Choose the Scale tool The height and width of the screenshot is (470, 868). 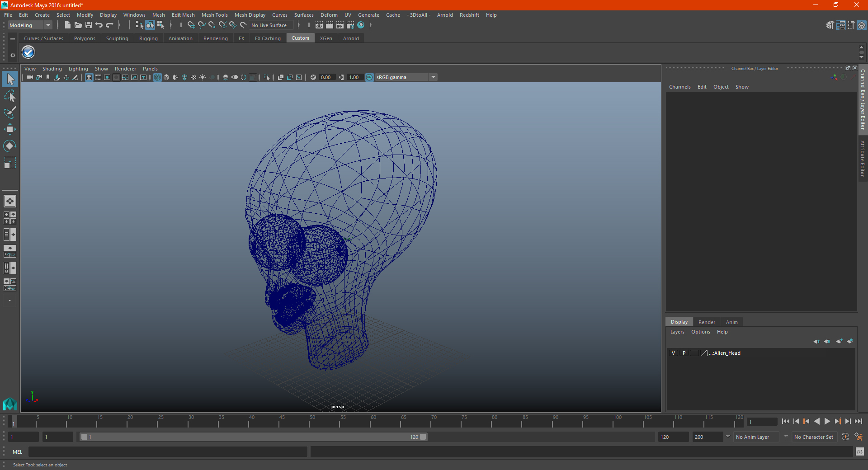10,162
